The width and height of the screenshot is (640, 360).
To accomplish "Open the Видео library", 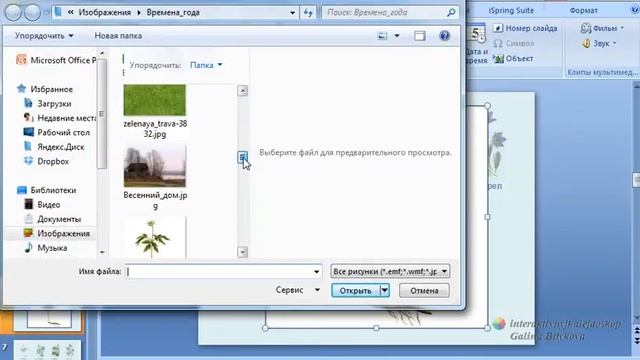I will tap(42, 204).
